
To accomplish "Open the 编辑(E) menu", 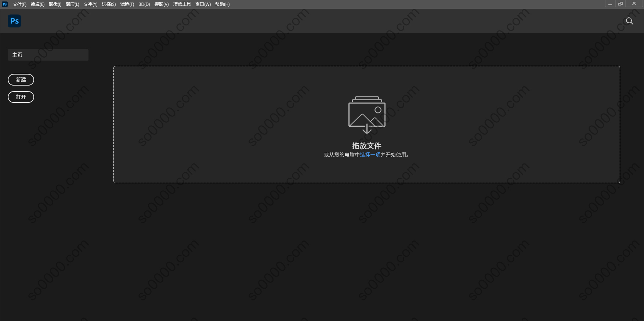I will [x=37, y=4].
